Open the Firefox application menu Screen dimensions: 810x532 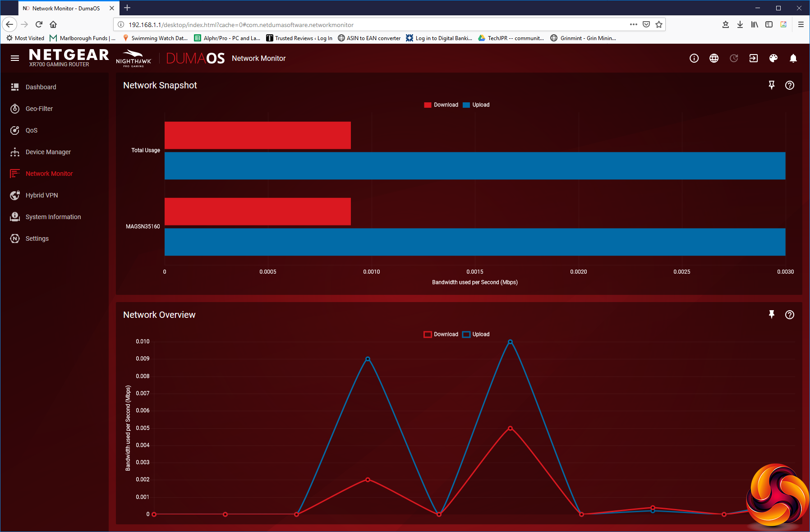[801, 24]
